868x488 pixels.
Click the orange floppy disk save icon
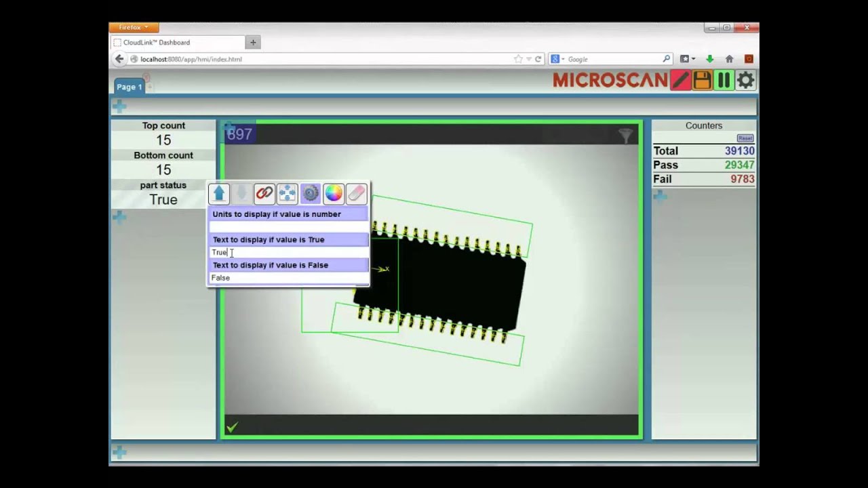[x=702, y=80]
